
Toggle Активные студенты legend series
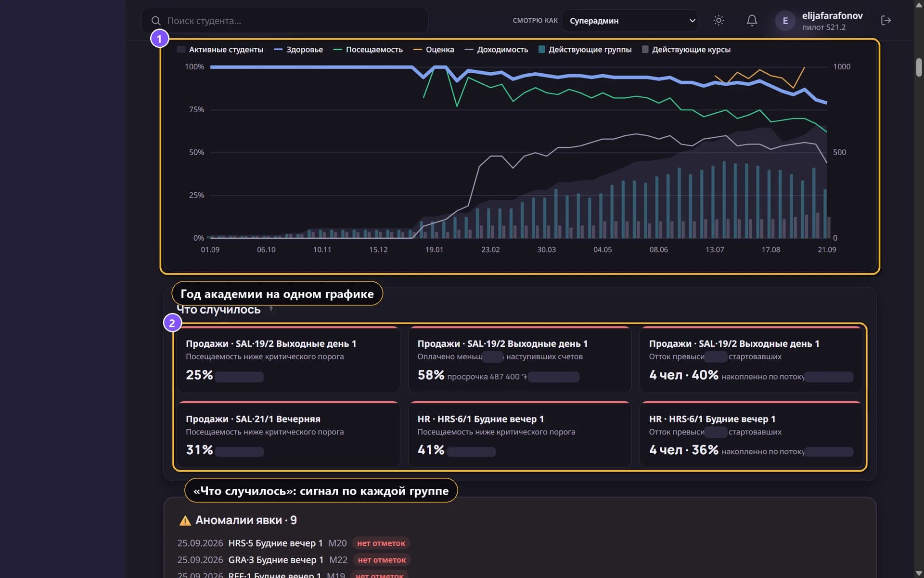point(220,50)
